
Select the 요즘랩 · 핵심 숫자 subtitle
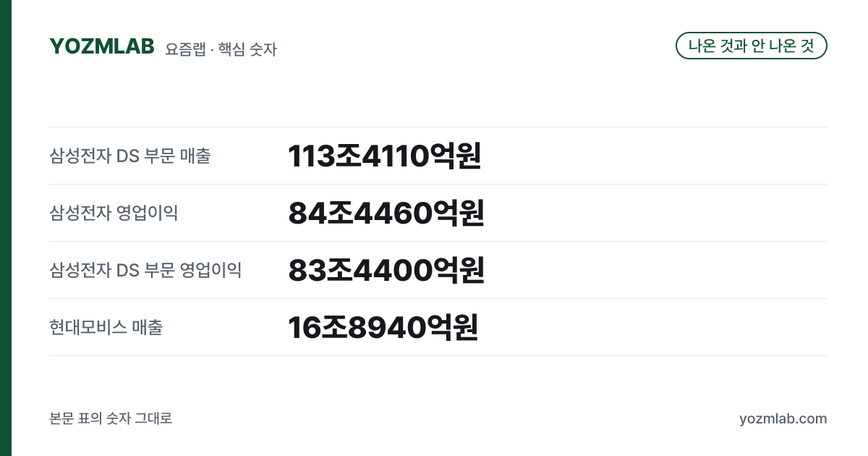point(221,49)
